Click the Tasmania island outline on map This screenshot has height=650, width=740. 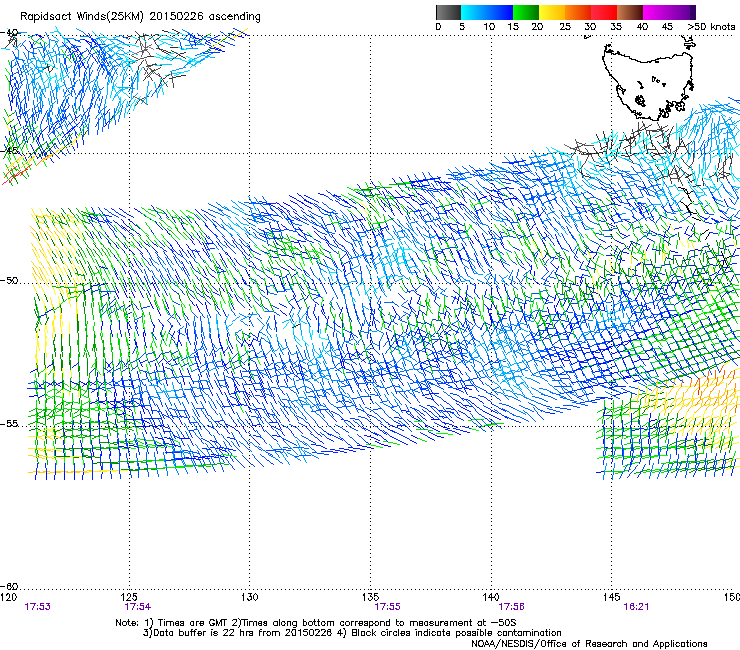pyautogui.click(x=648, y=80)
